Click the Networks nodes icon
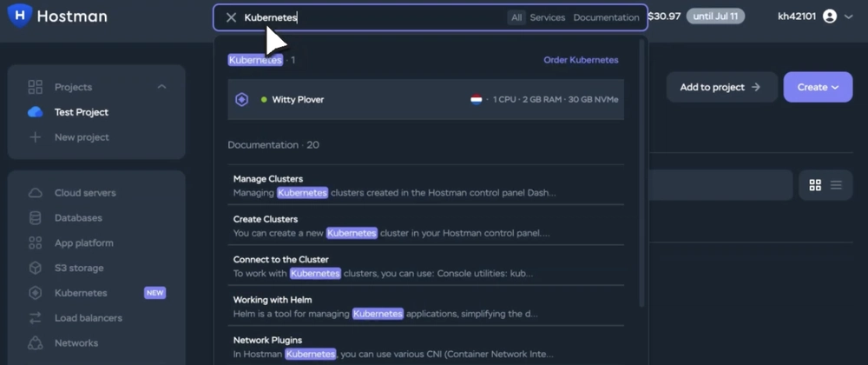The height and width of the screenshot is (365, 868). click(36, 343)
